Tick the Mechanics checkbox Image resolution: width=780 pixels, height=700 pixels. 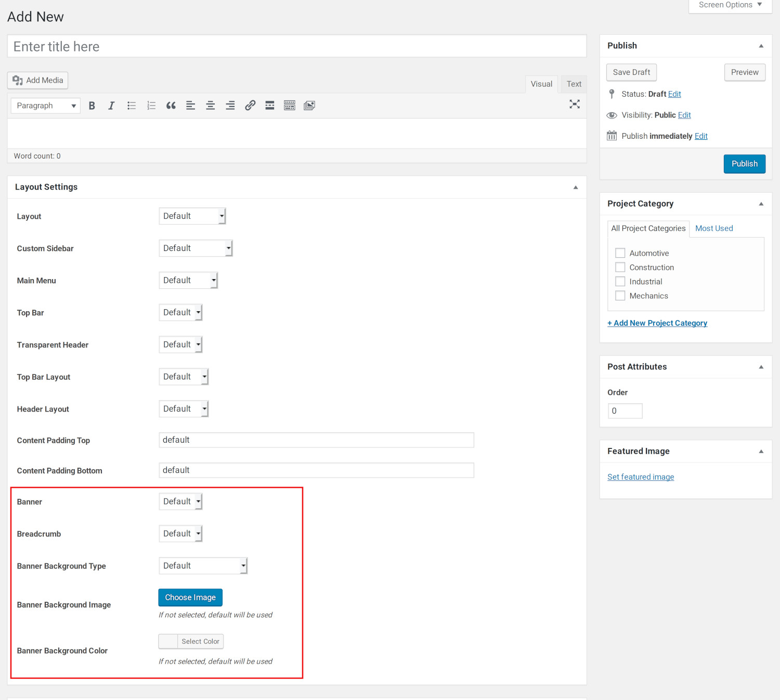pyautogui.click(x=620, y=296)
